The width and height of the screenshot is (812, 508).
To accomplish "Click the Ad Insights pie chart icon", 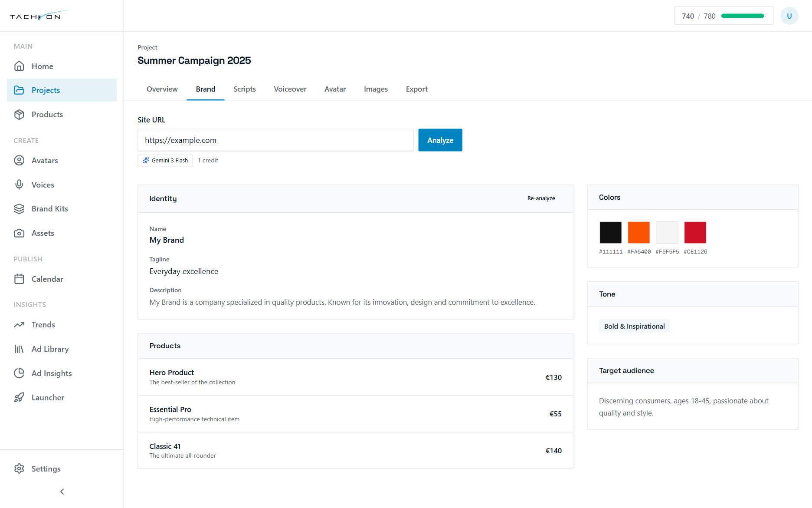I will 19,373.
